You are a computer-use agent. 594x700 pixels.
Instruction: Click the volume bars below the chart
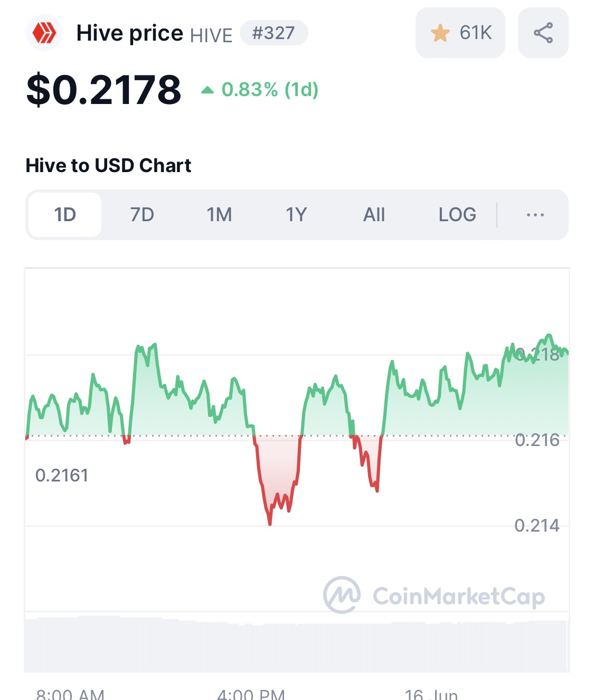point(296,647)
